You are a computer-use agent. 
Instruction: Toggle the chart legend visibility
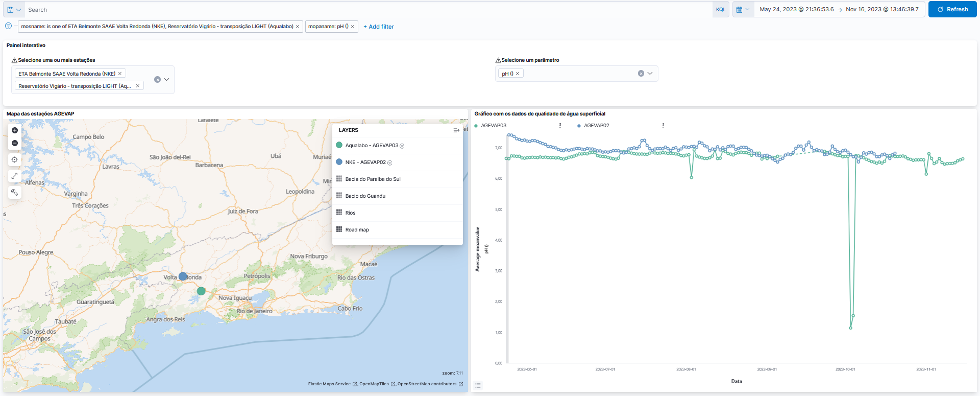pyautogui.click(x=478, y=385)
